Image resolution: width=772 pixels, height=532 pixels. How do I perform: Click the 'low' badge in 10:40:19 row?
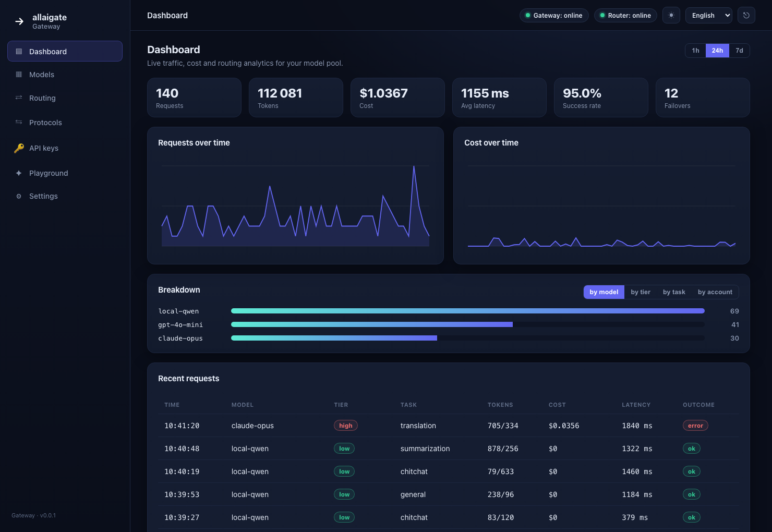(344, 471)
